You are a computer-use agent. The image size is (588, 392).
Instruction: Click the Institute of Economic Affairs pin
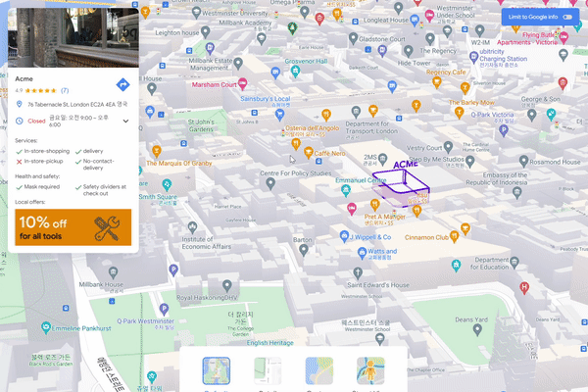(x=192, y=227)
